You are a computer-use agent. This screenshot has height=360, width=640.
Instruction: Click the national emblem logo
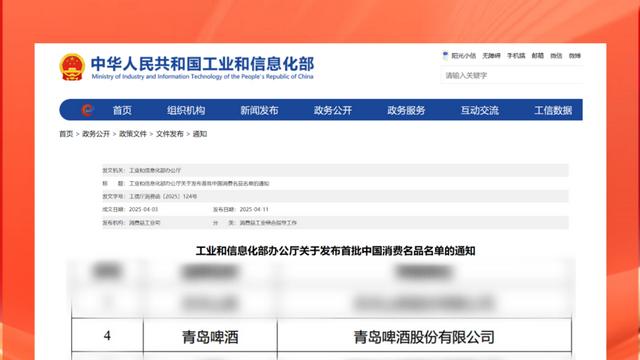pyautogui.click(x=72, y=67)
